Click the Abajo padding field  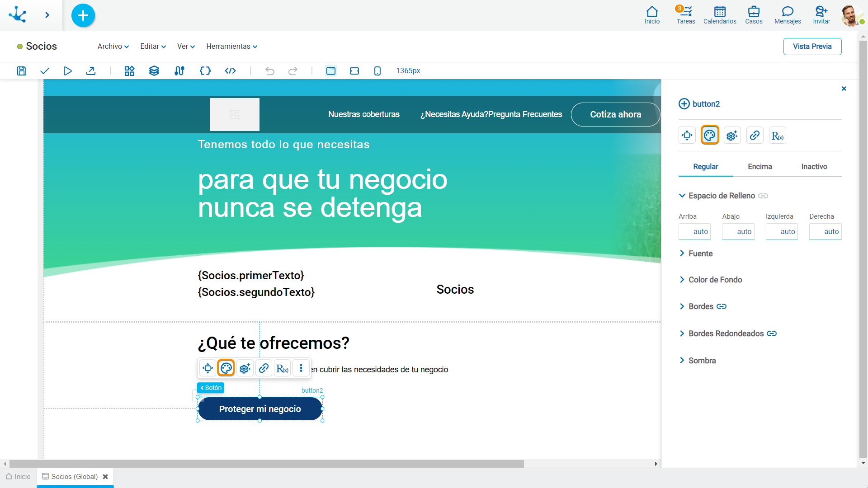tap(738, 231)
